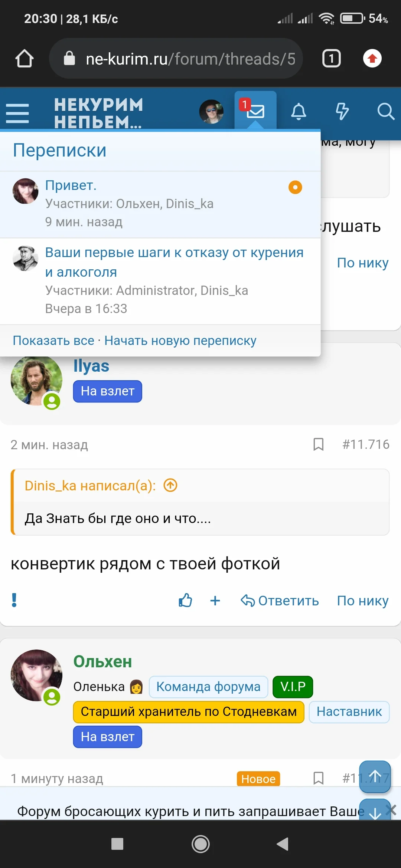Toggle bookmark on Ольхен's new post
This screenshot has width=401, height=868.
318,778
